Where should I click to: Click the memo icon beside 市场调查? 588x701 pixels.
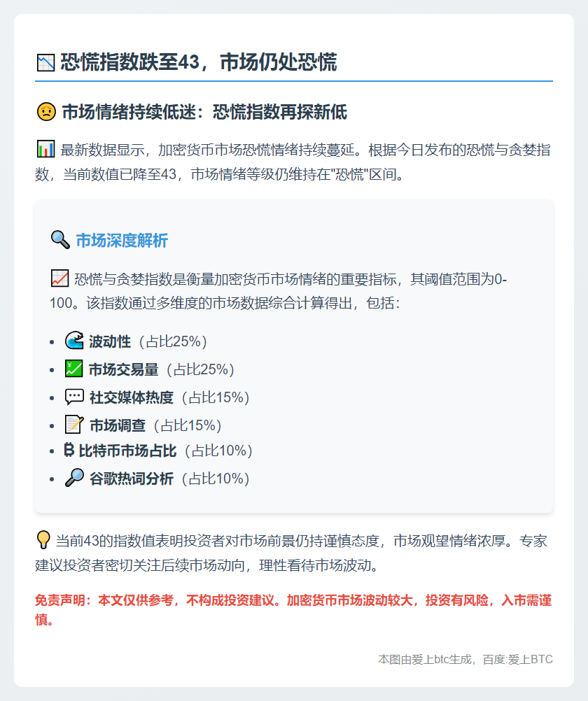pyautogui.click(x=74, y=424)
